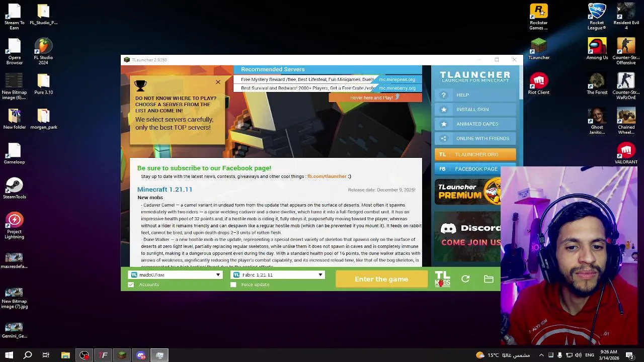Click the share icon beside Online With Friends
644x362 pixels.
[443, 138]
